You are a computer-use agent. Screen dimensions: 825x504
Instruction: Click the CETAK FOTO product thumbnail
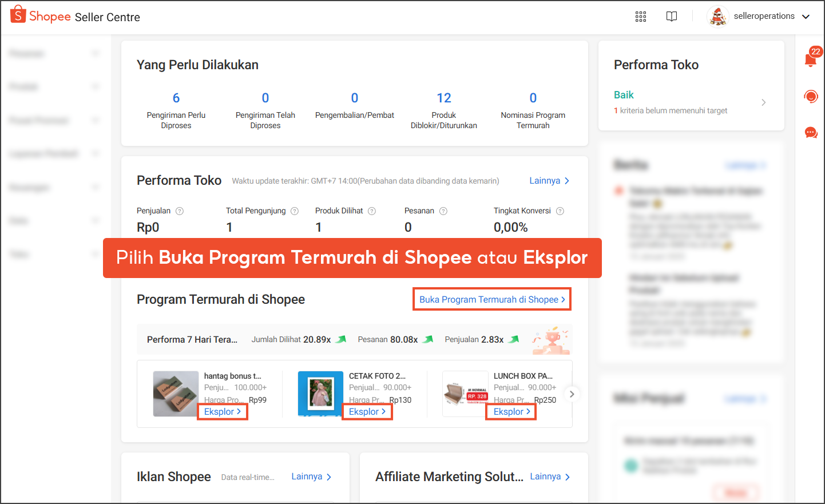click(320, 394)
